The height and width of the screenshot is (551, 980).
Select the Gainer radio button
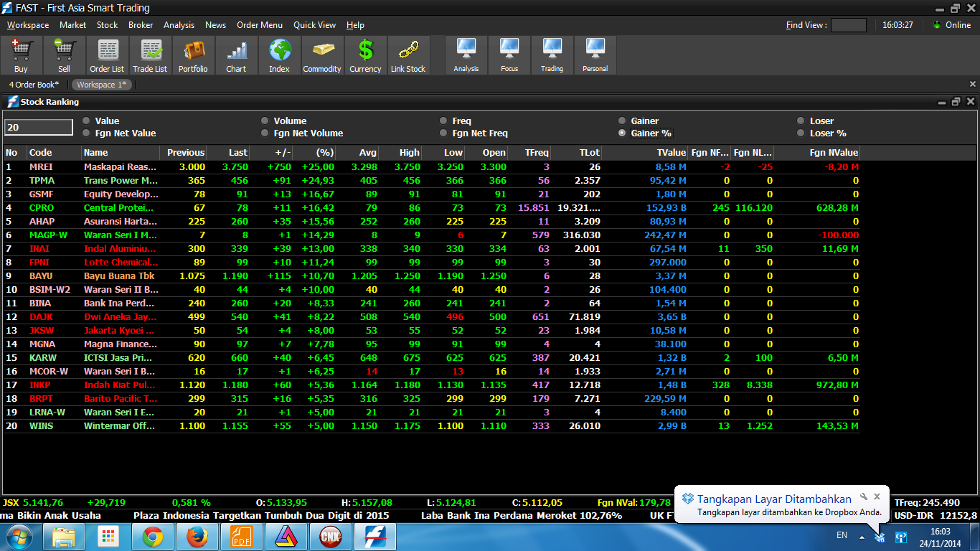[x=622, y=121]
